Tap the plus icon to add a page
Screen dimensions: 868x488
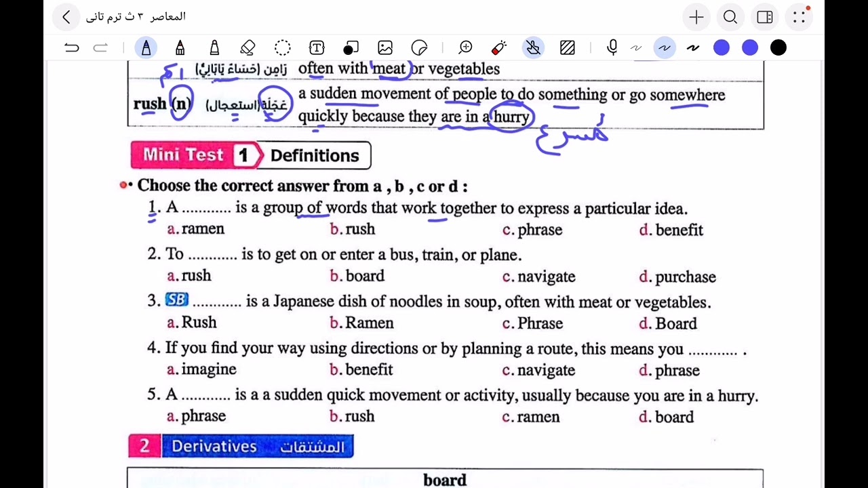696,17
